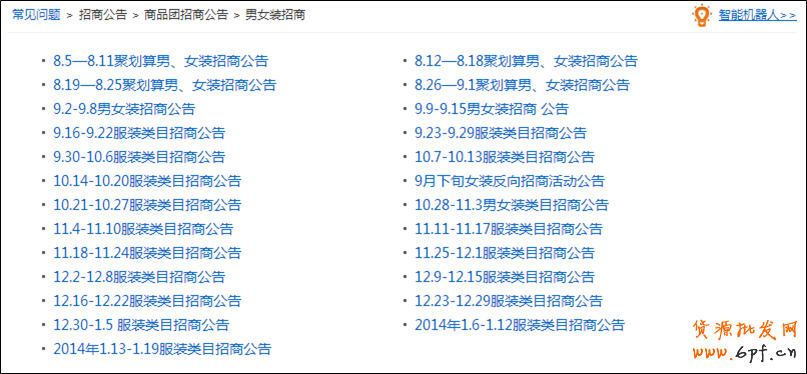
Task: Click 2014年1.6-1.12服装类目招商公告 link
Action: coord(519,325)
